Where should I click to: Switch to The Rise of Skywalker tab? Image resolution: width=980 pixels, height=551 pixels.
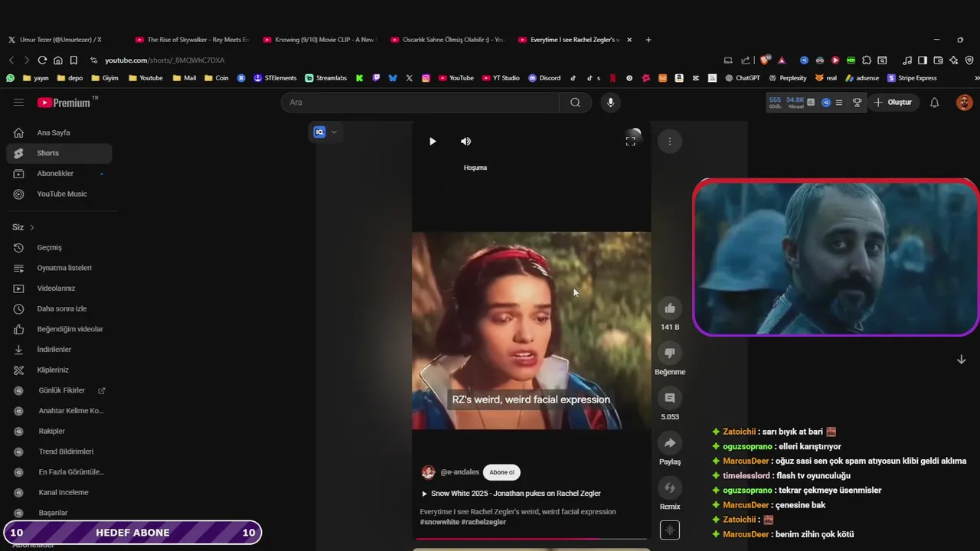tap(191, 40)
